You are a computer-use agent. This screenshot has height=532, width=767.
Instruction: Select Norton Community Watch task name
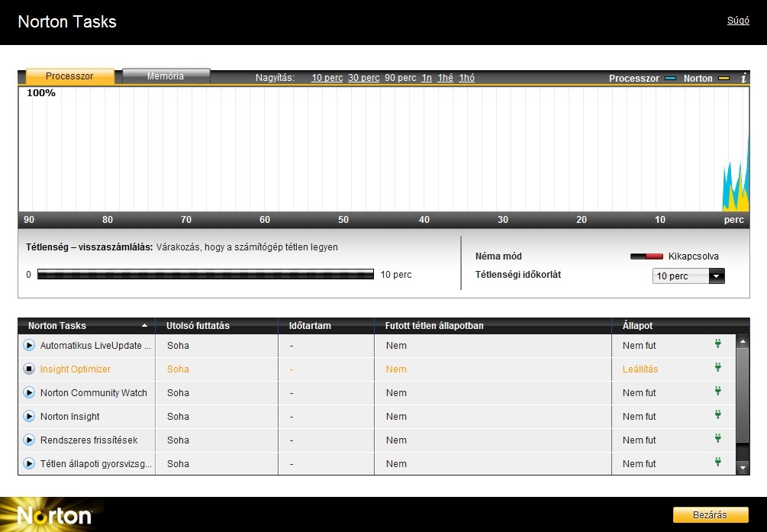(x=93, y=392)
